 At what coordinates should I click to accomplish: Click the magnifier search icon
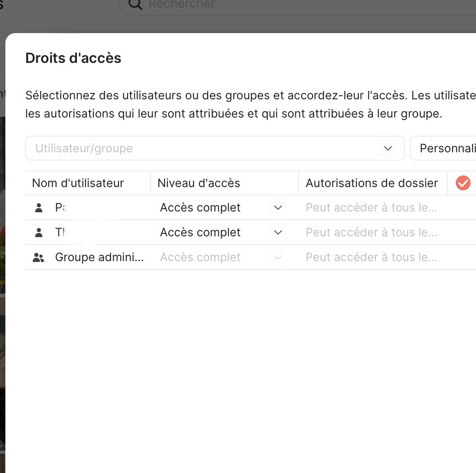(135, 5)
